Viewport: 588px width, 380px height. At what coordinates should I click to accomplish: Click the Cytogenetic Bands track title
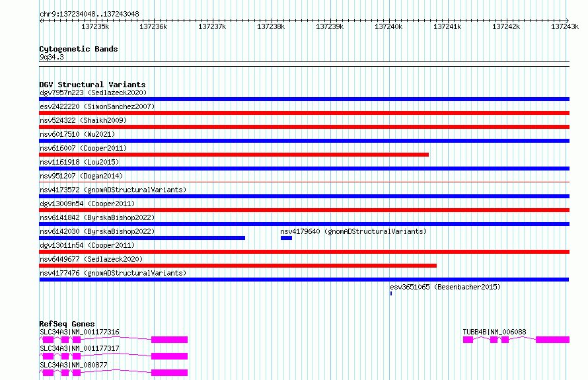click(79, 49)
